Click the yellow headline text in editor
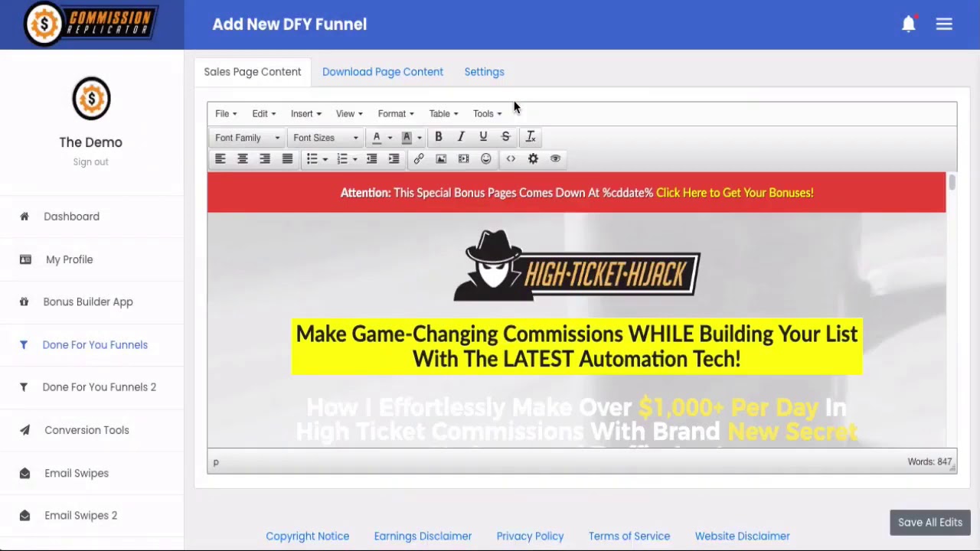The height and width of the screenshot is (551, 980). 577,347
